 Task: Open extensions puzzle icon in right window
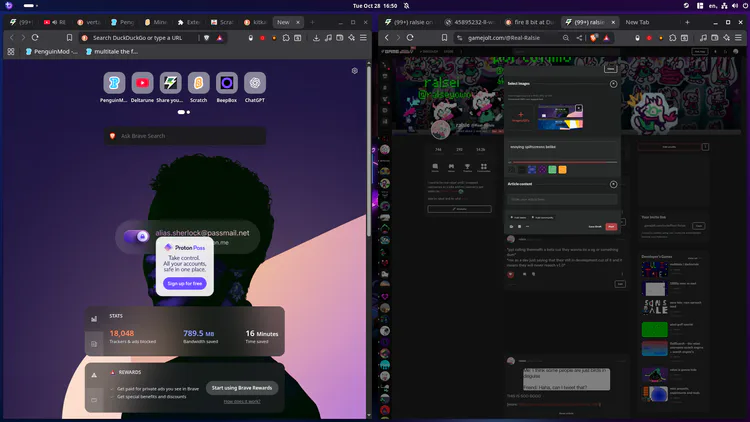click(673, 37)
